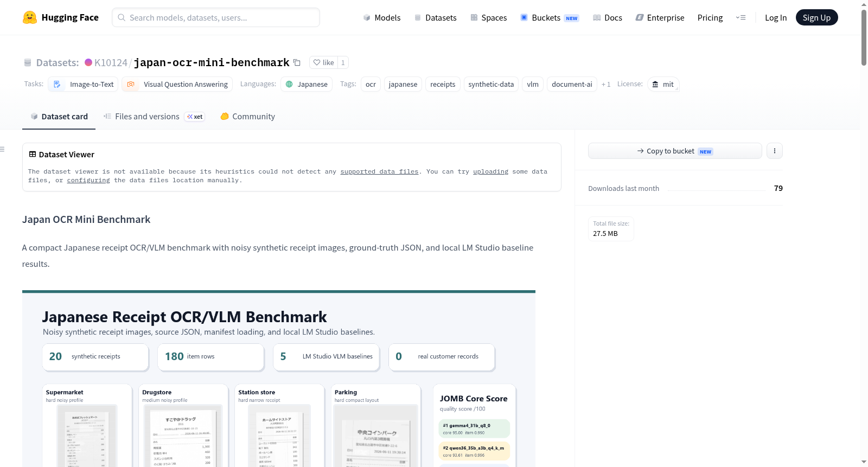View the like count of 1
The image size is (868, 467).
click(343, 62)
